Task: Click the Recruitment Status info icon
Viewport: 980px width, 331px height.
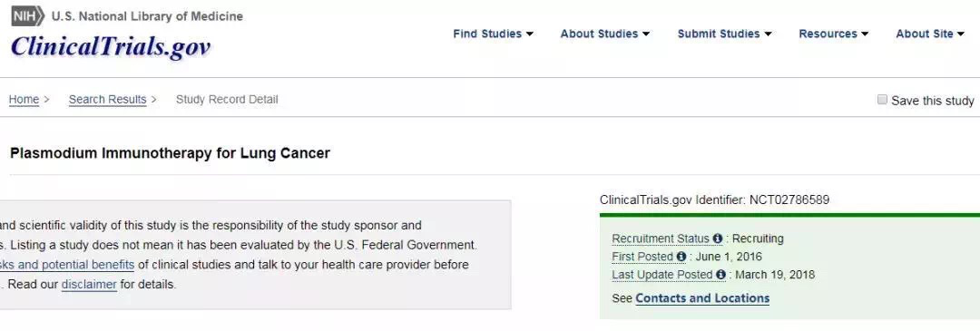Action: [718, 239]
